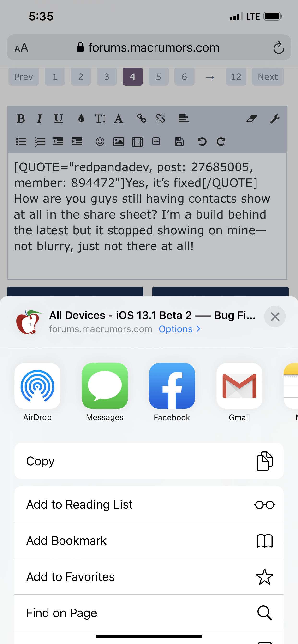Toggle bold formatting in editor
This screenshot has height=644, width=298.
[x=21, y=119]
